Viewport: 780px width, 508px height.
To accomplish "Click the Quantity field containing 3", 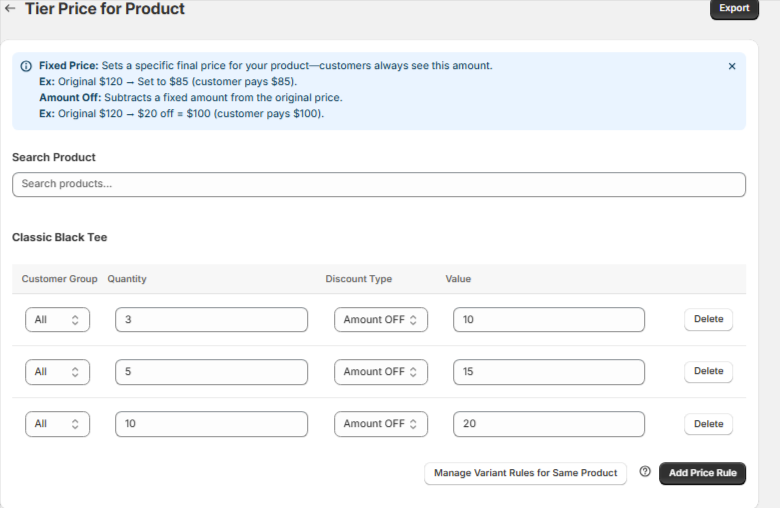I will [211, 319].
